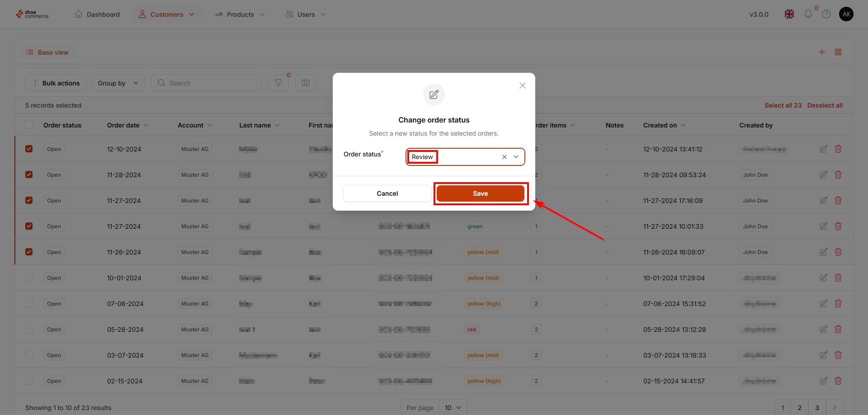Viewport: 868px width, 415px height.
Task: Check the 05-28-2024 order row
Action: (x=29, y=329)
